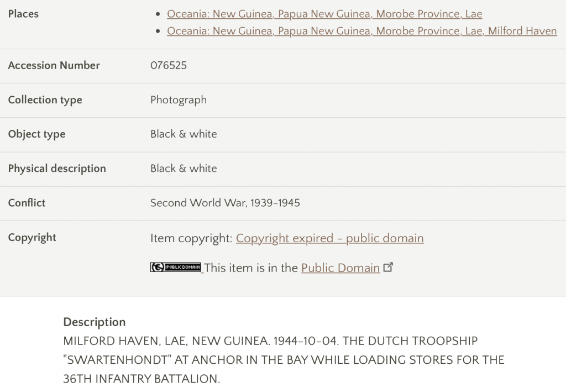This screenshot has height=392, width=566.
Task: Click the Object type field label
Action: (x=37, y=134)
